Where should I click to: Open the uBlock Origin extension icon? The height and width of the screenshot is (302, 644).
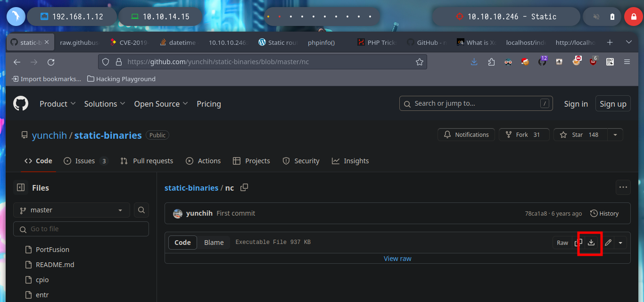(x=593, y=61)
